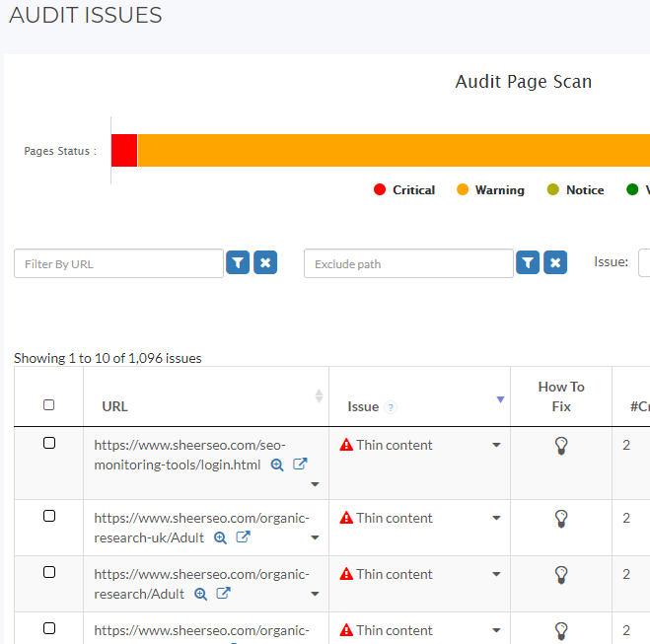
Task: Click the How To Fix column header
Action: 561,396
